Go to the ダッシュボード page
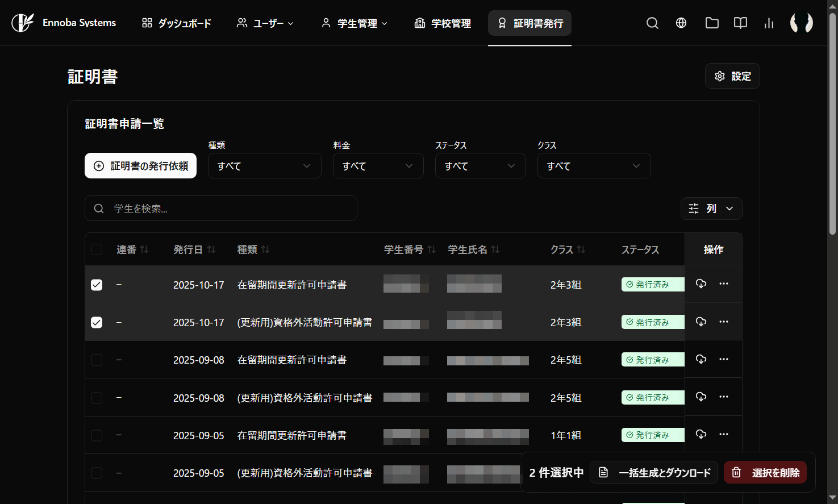This screenshot has width=838, height=504. pos(177,23)
